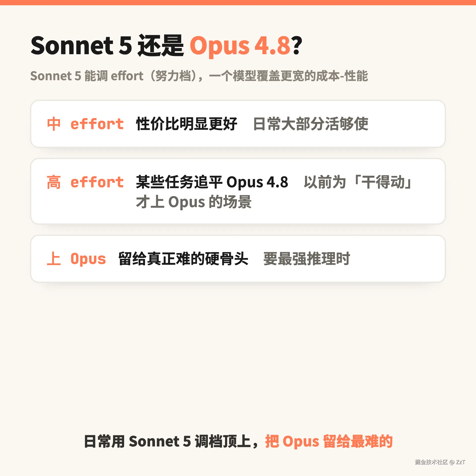Select the orange Opus 4.8 title text

[x=240, y=46]
